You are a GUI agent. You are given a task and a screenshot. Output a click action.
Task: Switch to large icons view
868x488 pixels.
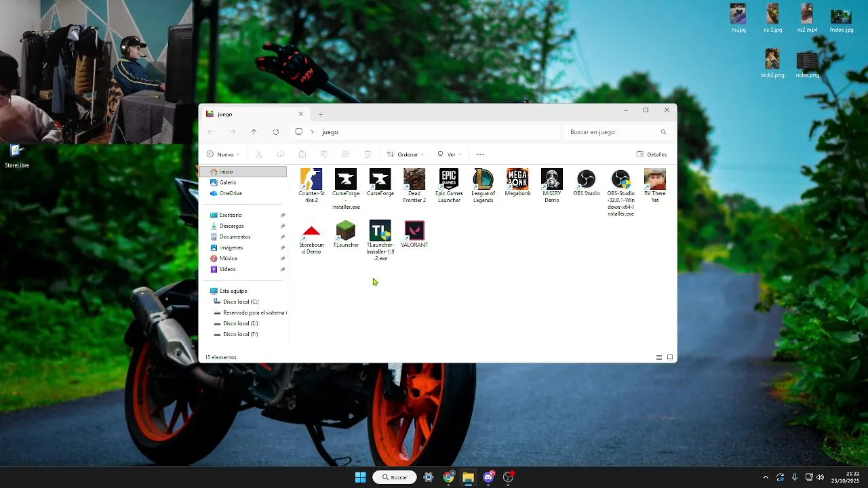(x=670, y=357)
